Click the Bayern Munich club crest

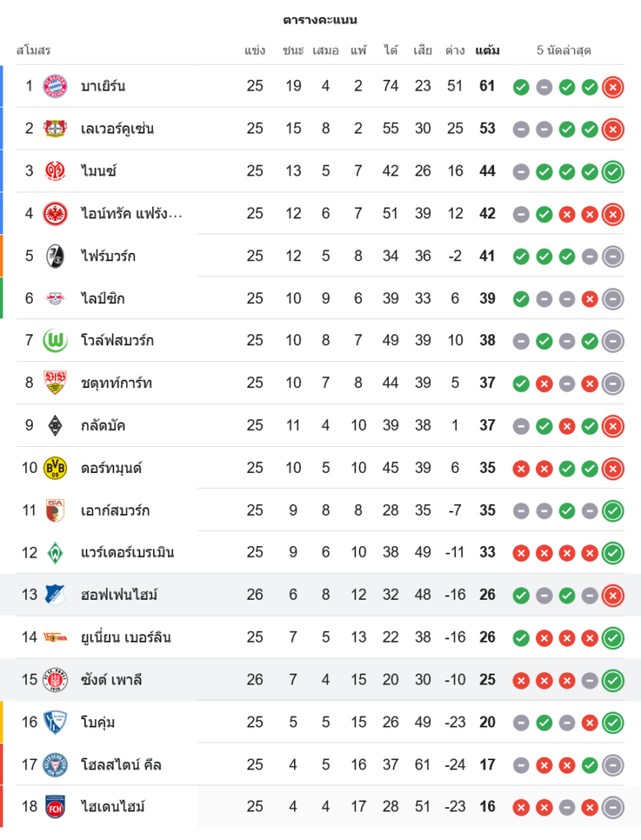[x=55, y=87]
